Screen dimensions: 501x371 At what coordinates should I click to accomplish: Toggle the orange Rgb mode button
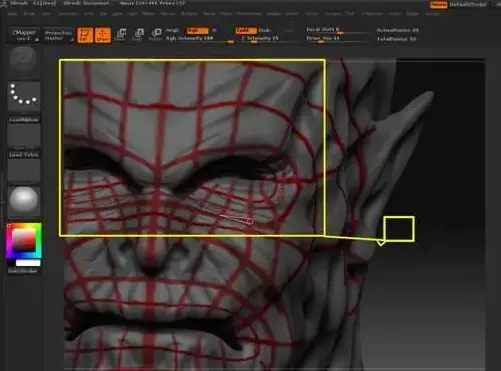(197, 31)
